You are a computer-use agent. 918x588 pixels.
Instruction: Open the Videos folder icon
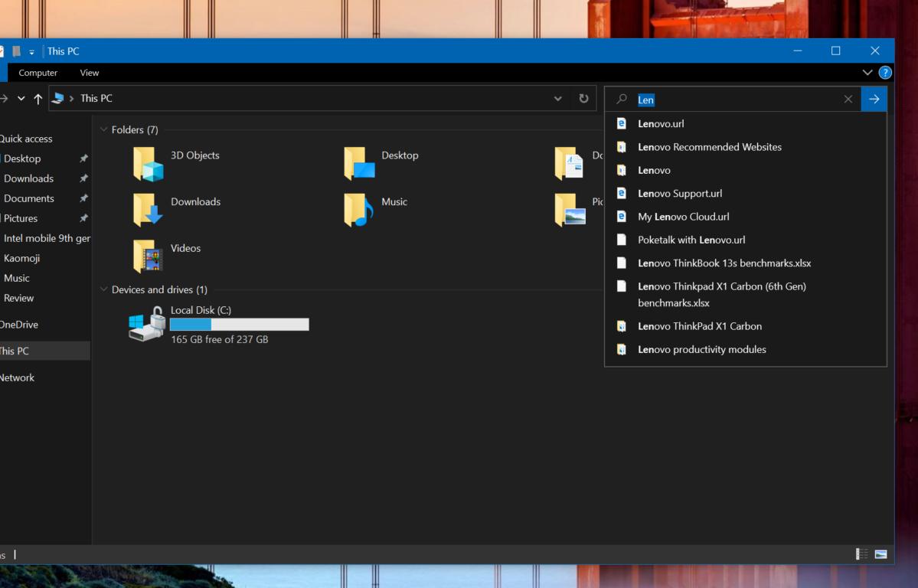click(x=148, y=256)
